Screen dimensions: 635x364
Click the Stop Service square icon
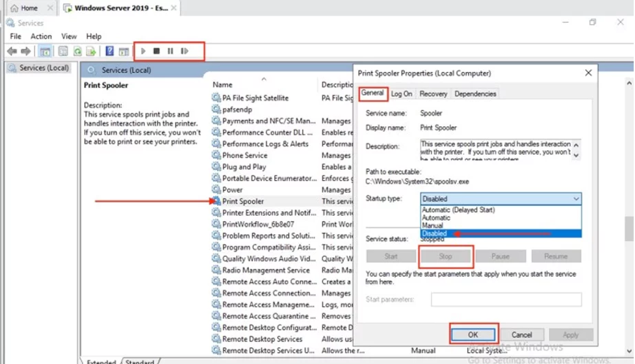tap(157, 51)
